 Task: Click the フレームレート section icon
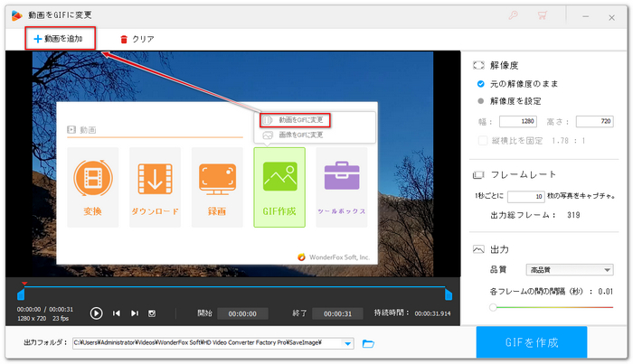tap(478, 174)
